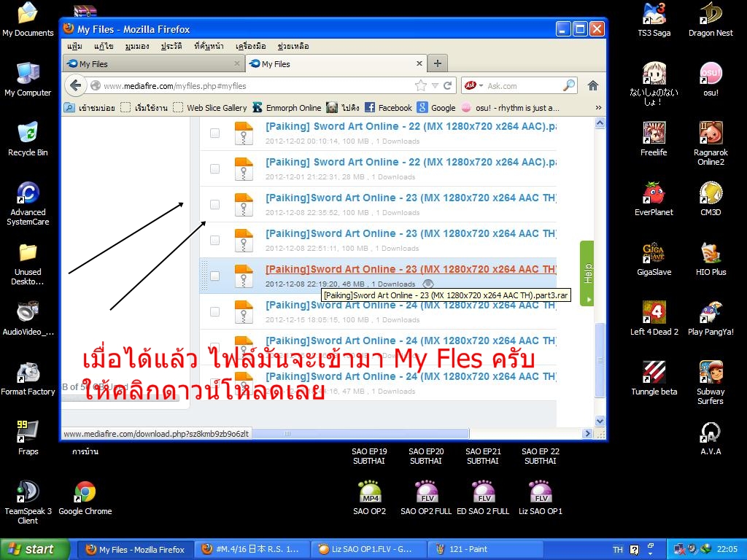Open SAO OP2 FULL FLV file
This screenshot has height=560, width=747.
(426, 498)
